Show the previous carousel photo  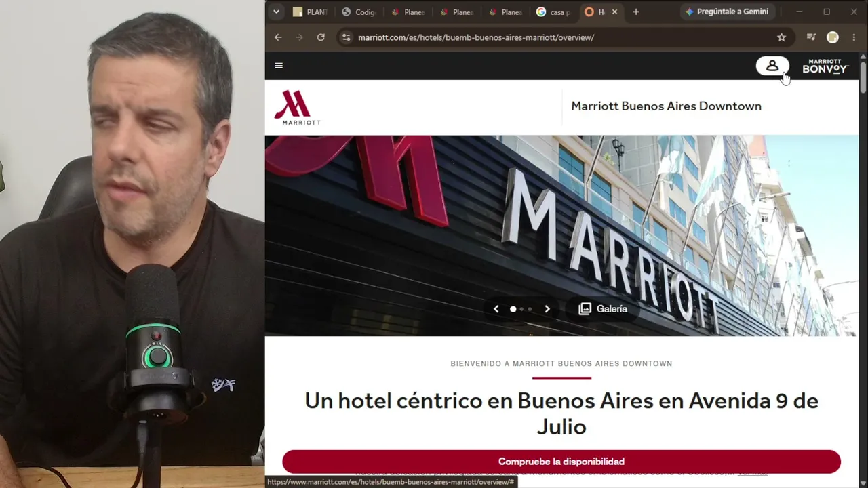[496, 309]
